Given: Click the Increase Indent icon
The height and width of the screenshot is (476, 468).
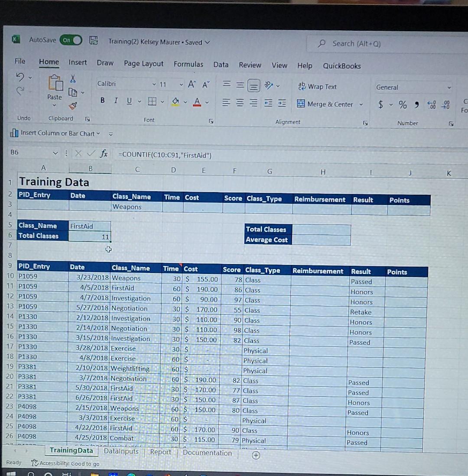Looking at the screenshot, I should click(282, 104).
